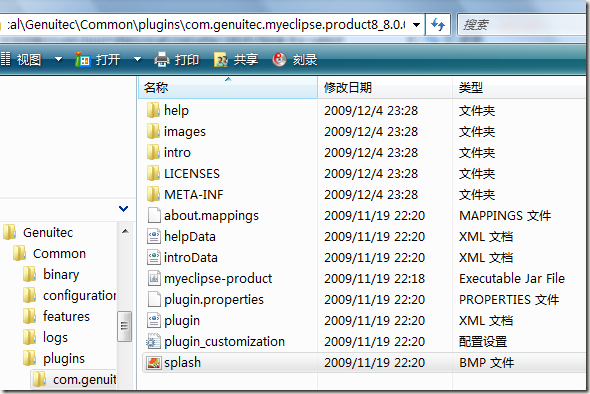The width and height of the screenshot is (590, 394).
Task: Click the file name plugin.properties
Action: point(214,300)
